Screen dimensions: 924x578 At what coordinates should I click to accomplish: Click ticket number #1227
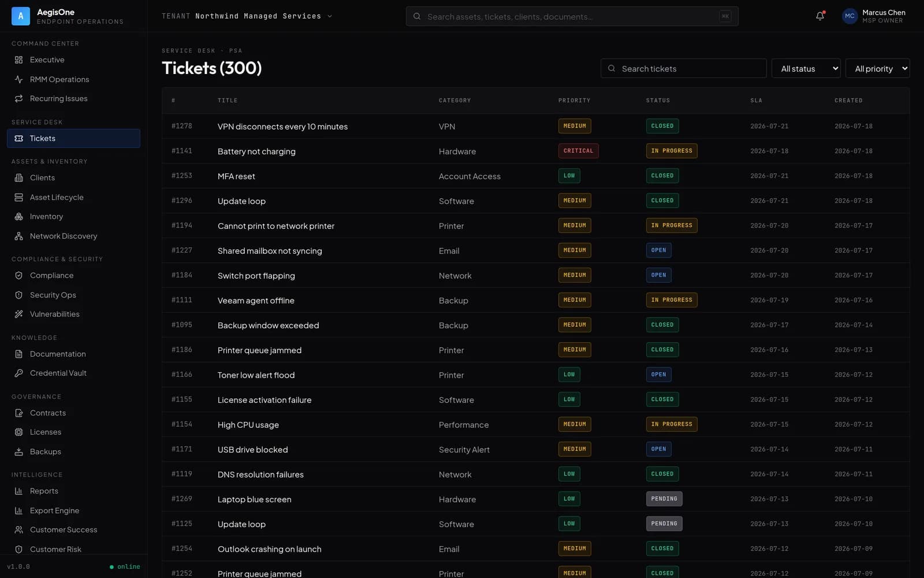pyautogui.click(x=182, y=250)
